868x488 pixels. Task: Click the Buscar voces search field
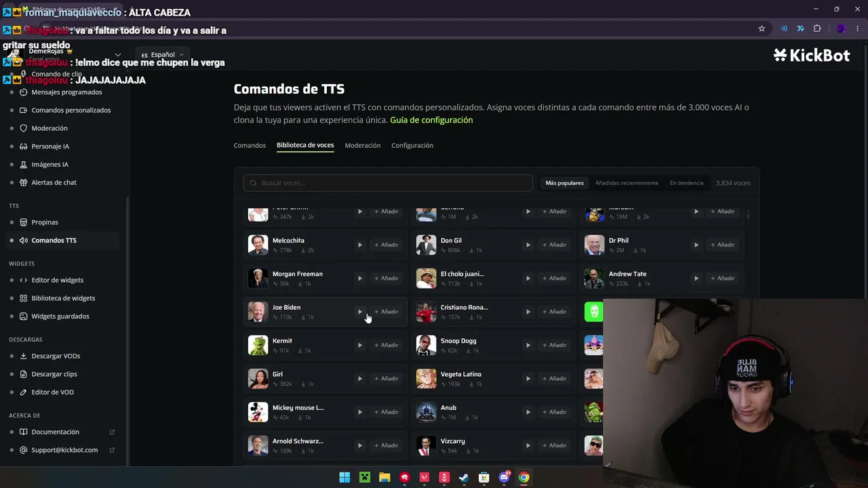click(x=388, y=183)
